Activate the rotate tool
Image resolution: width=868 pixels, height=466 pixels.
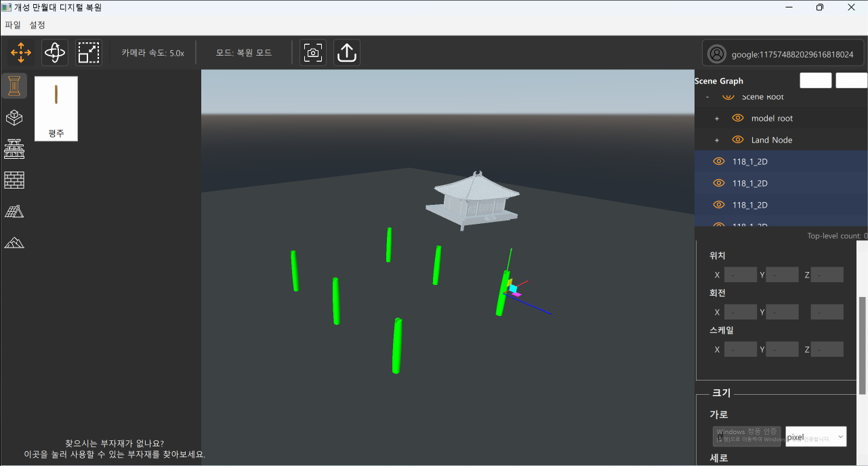click(55, 53)
